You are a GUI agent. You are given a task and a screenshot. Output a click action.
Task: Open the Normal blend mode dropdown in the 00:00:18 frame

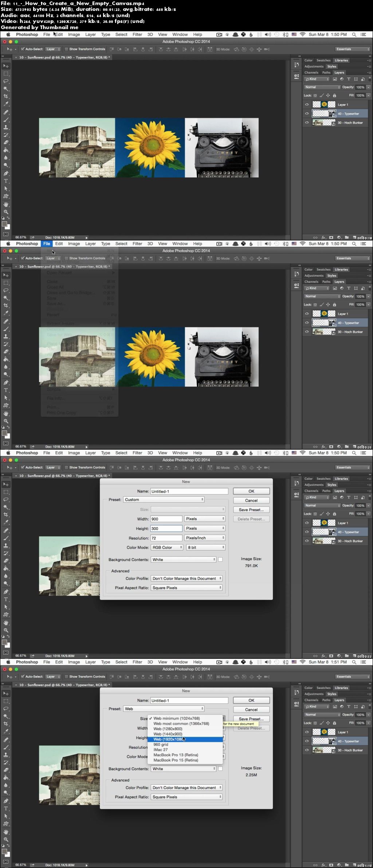click(x=322, y=87)
